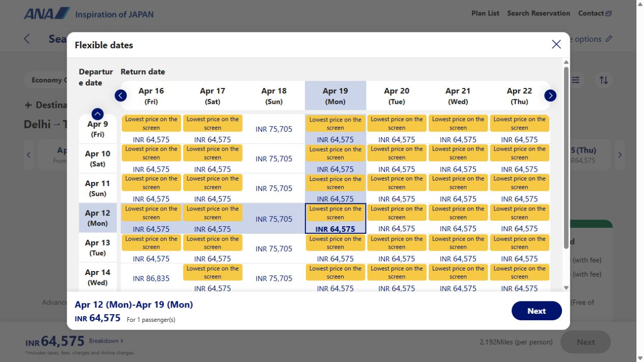Show later return dates with right arrow
The width and height of the screenshot is (644, 362).
tap(550, 96)
